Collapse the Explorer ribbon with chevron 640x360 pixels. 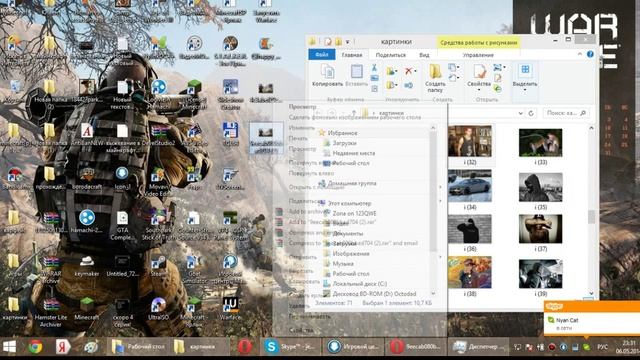[580, 54]
